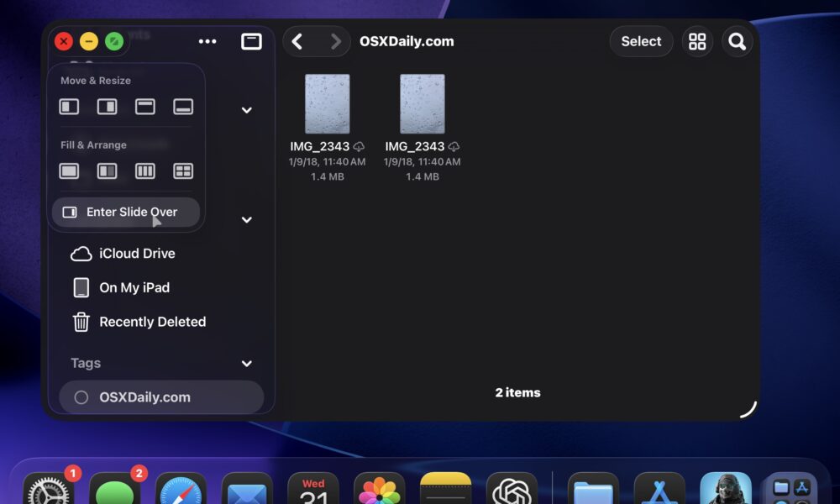The height and width of the screenshot is (504, 840).
Task: Fill screen with the full window layout
Action: [x=69, y=171]
